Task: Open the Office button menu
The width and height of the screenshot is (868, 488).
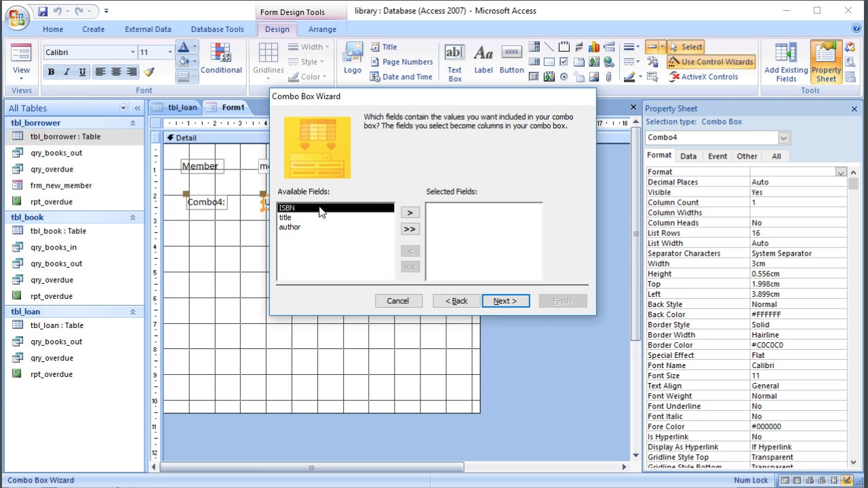Action: pyautogui.click(x=18, y=16)
